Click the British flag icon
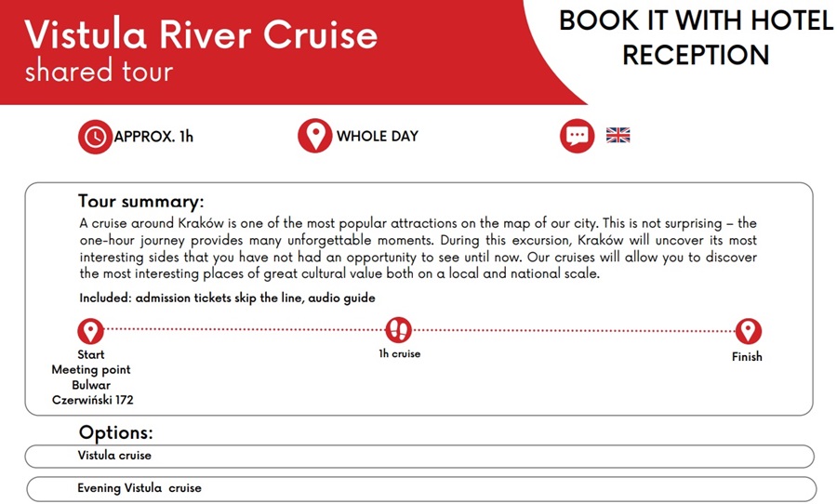Image resolution: width=837 pixels, height=504 pixels. tap(618, 136)
